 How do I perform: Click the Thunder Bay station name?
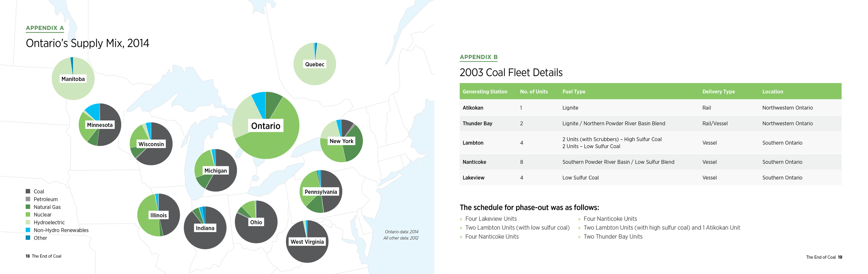pyautogui.click(x=477, y=124)
